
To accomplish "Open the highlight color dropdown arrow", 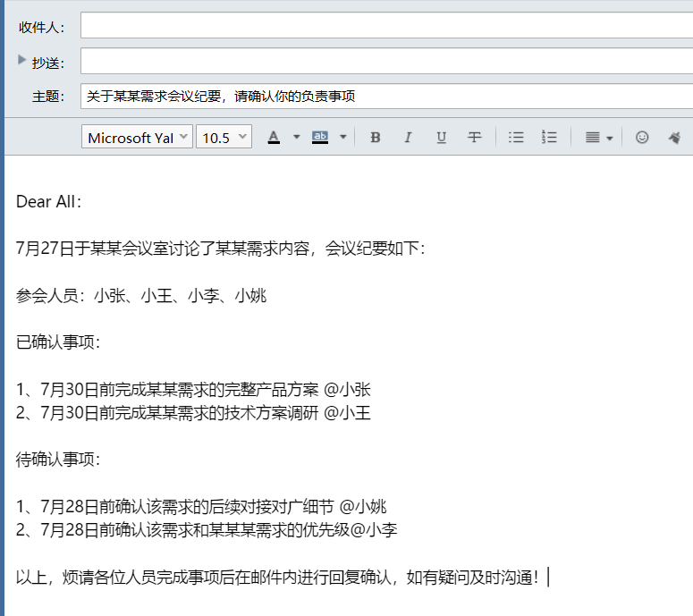I will pyautogui.click(x=343, y=138).
